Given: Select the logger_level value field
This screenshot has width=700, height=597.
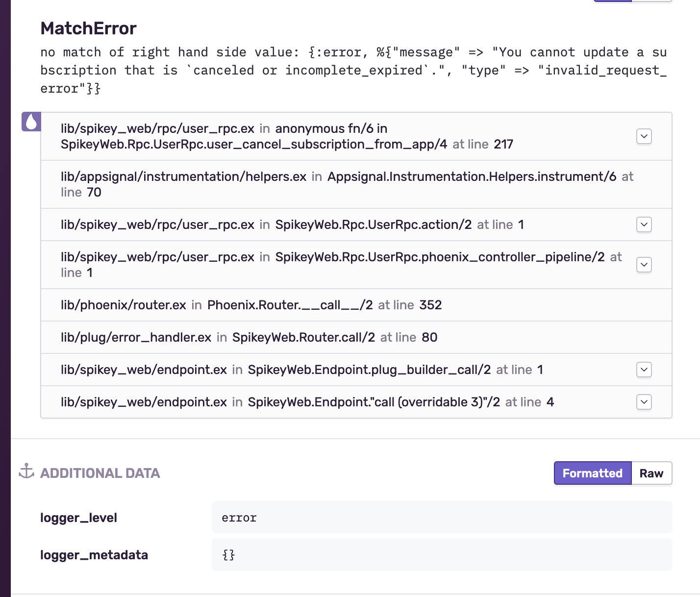Looking at the screenshot, I should 441,517.
